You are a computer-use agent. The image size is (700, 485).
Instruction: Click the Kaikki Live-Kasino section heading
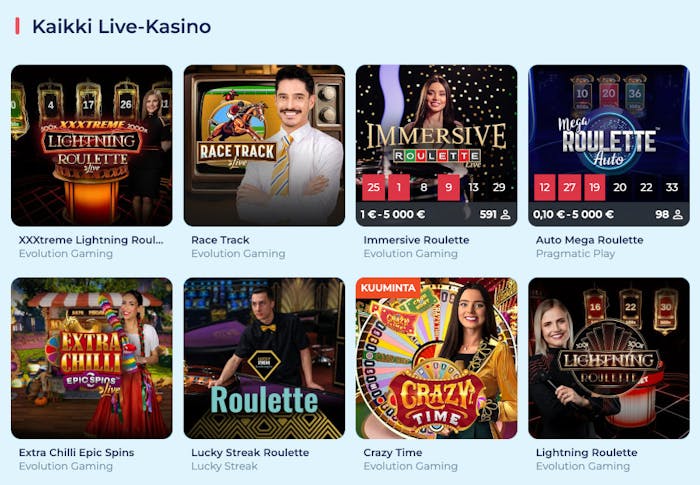click(x=121, y=26)
